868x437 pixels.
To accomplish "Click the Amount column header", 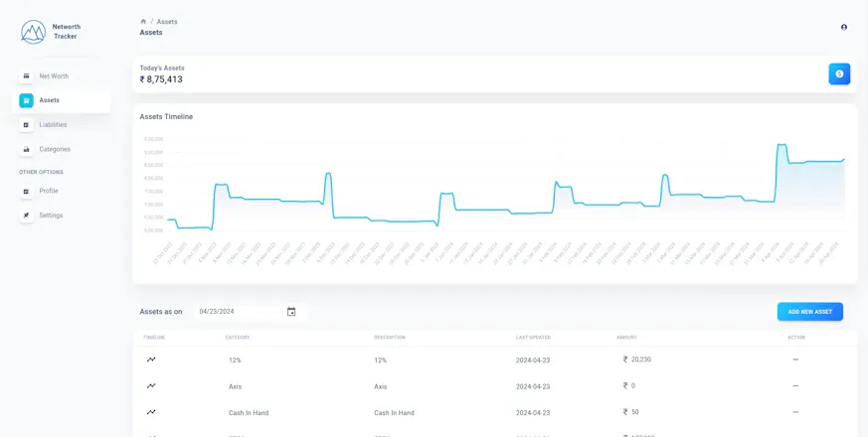I will [x=626, y=338].
